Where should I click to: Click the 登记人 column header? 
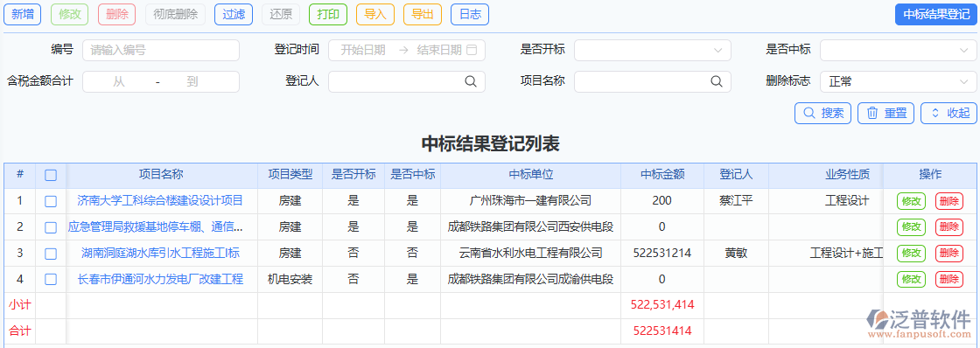[x=736, y=175]
